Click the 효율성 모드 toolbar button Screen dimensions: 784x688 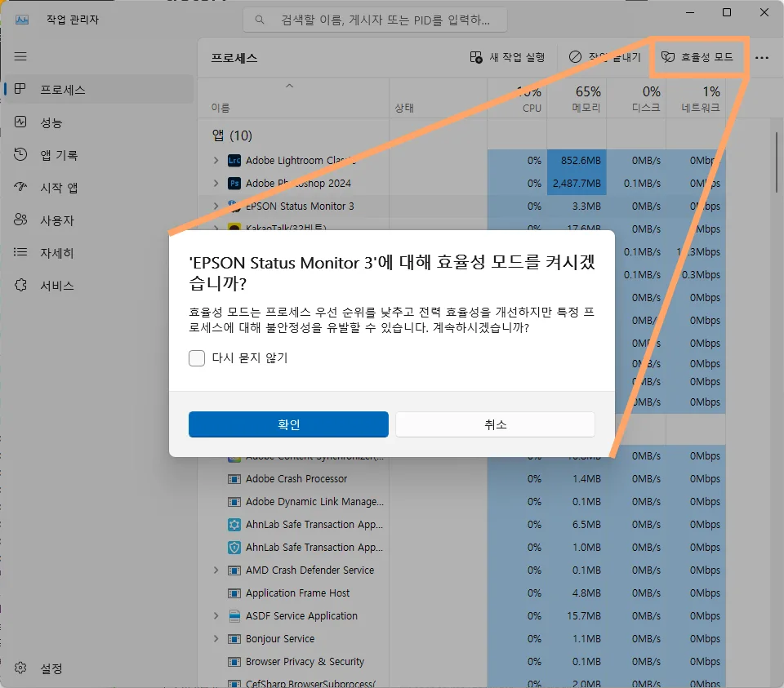[x=699, y=57]
